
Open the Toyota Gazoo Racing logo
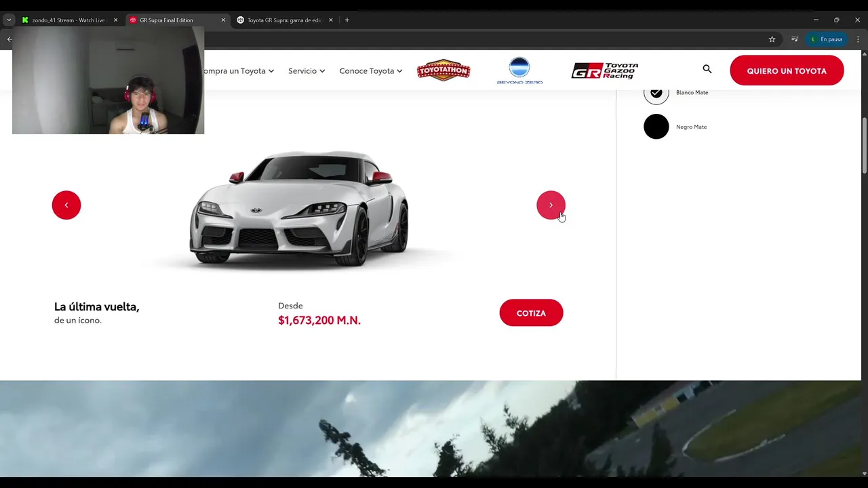click(605, 70)
